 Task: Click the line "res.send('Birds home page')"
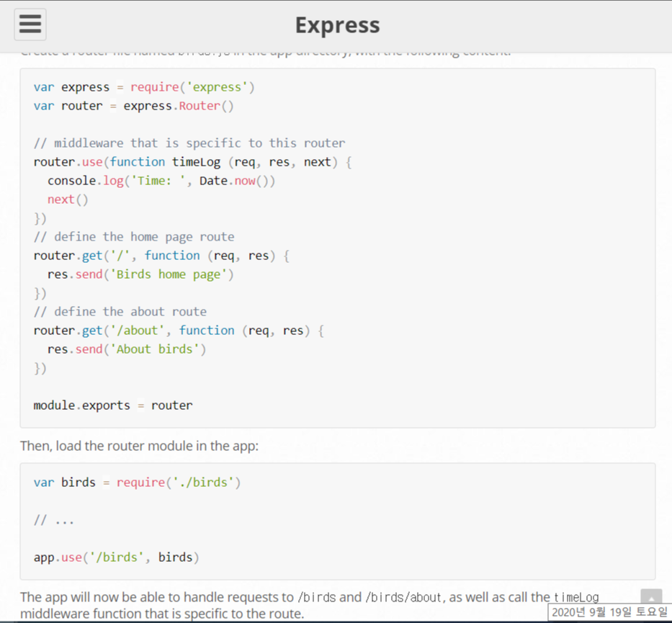coord(140,274)
